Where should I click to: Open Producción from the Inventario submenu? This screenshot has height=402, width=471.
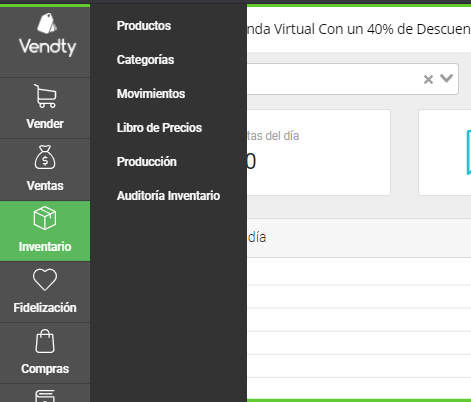click(x=147, y=162)
